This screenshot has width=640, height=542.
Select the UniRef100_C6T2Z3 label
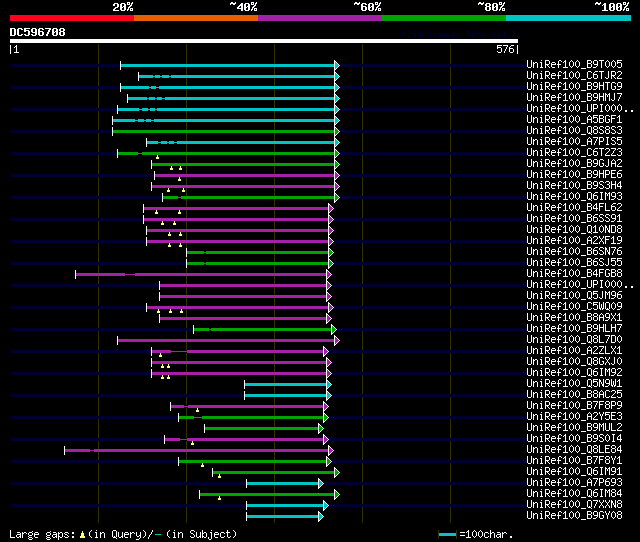[x=574, y=152]
